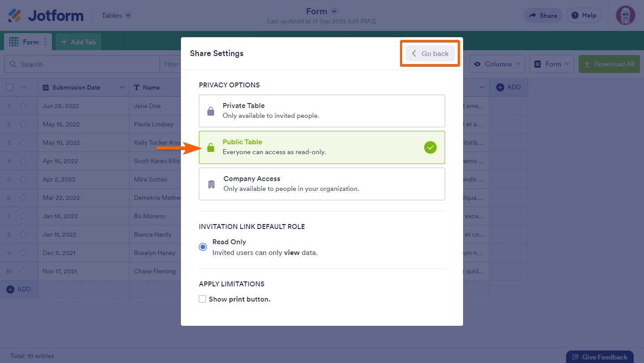Image resolution: width=644 pixels, height=363 pixels.
Task: Click the Jotform logo
Action: [46, 16]
